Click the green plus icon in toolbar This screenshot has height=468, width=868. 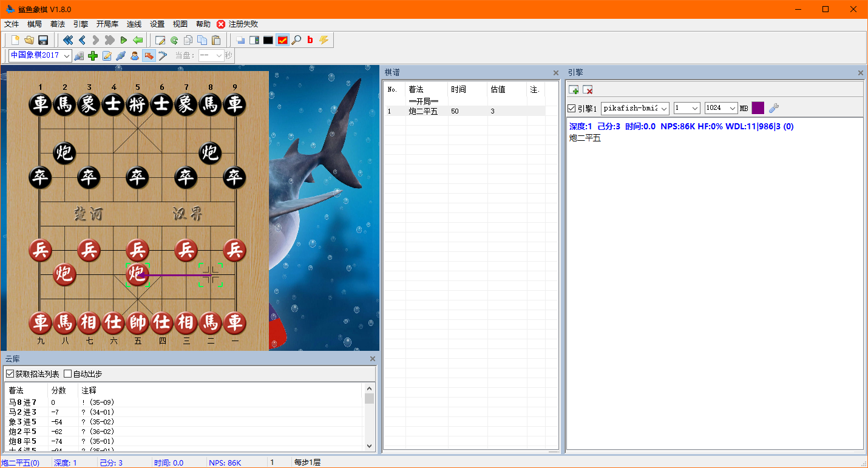(x=93, y=56)
